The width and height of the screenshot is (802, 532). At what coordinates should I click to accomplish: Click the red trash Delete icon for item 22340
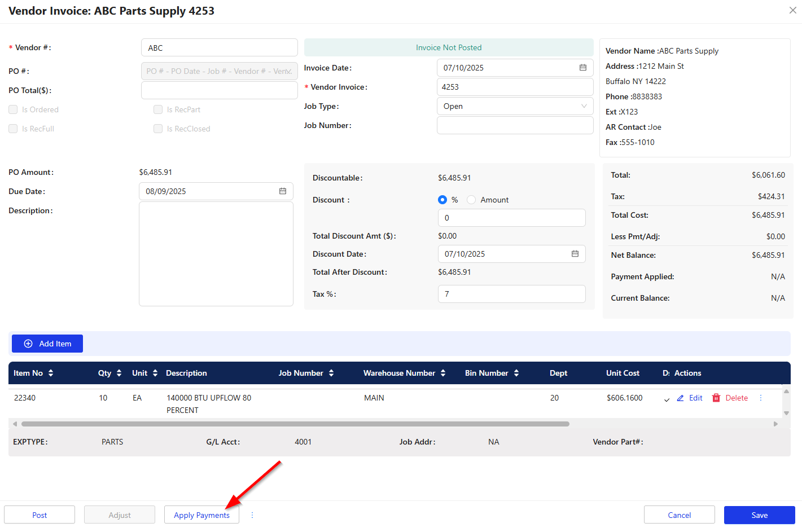click(716, 398)
